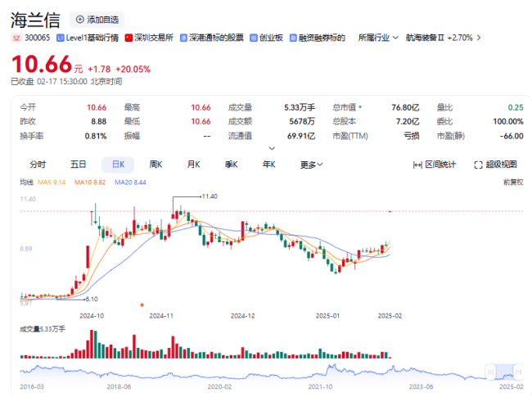Click the 6.10 low price marker

pyautogui.click(x=92, y=300)
